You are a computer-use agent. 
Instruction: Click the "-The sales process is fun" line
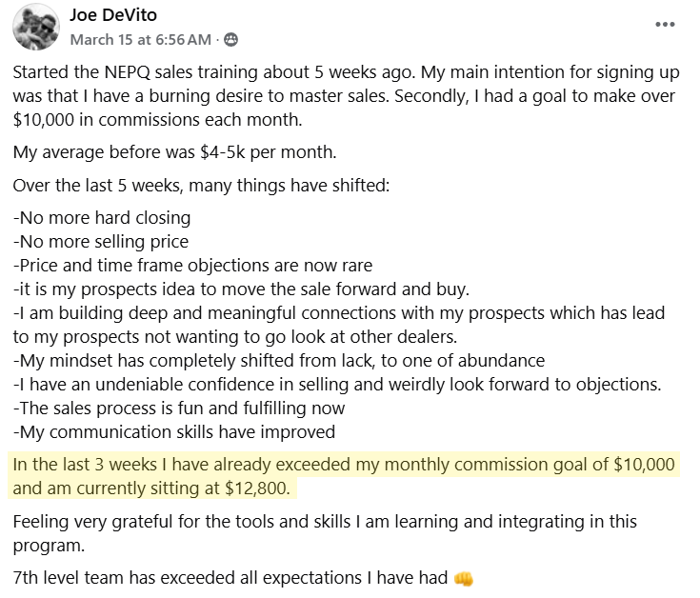click(179, 408)
